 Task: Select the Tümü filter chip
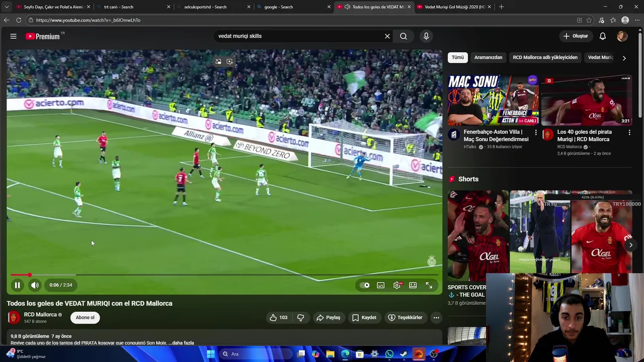pyautogui.click(x=458, y=57)
